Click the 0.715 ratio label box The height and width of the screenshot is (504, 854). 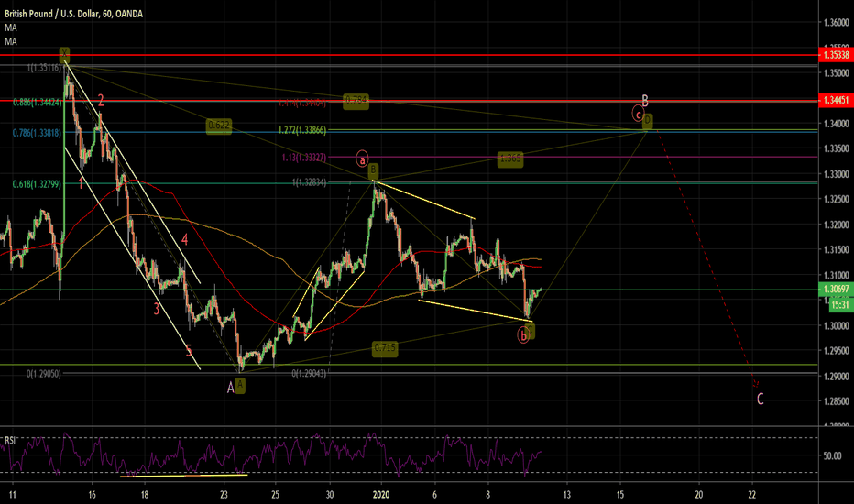pos(385,348)
